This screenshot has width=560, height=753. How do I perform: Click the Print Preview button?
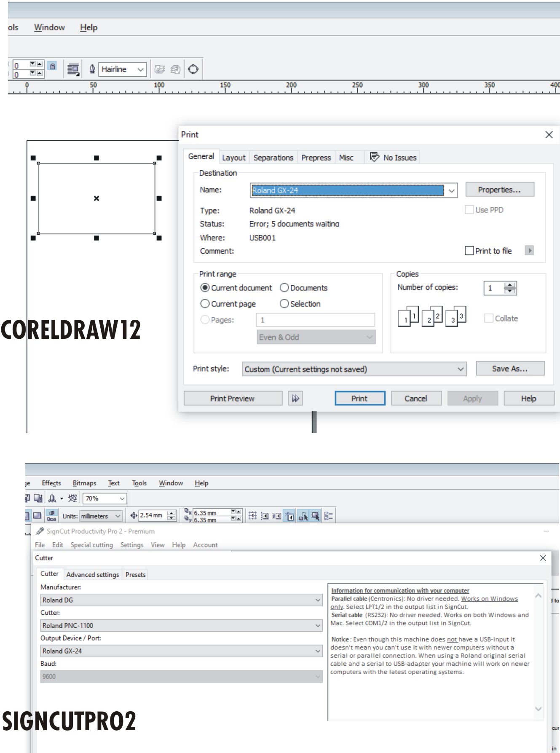pos(233,398)
